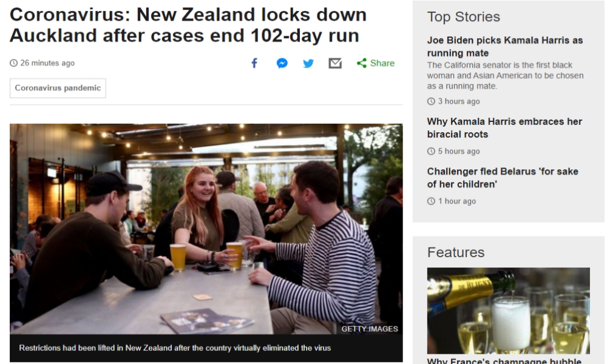The width and height of the screenshot is (607, 364).
Task: Open Joe Biden picks Kamala Harris story
Action: 505,47
